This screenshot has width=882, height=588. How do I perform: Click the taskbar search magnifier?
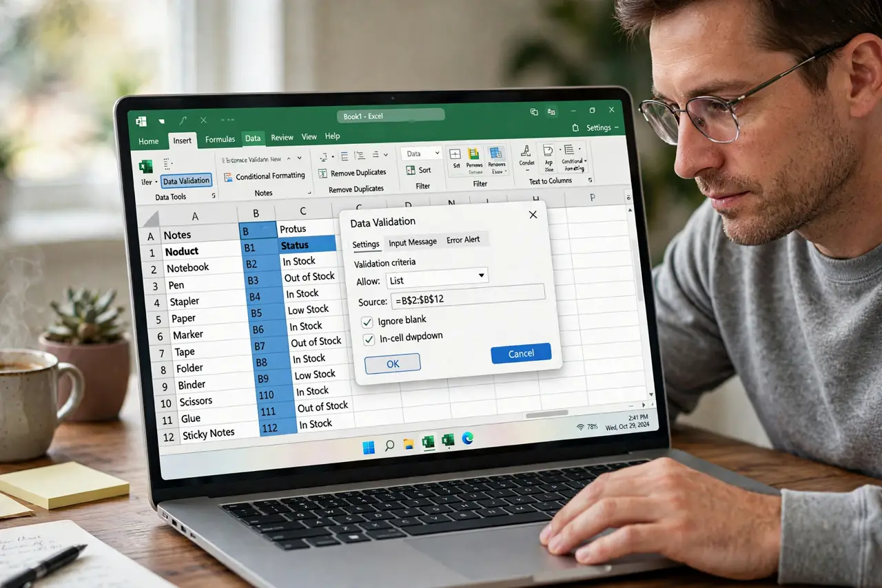(x=389, y=445)
